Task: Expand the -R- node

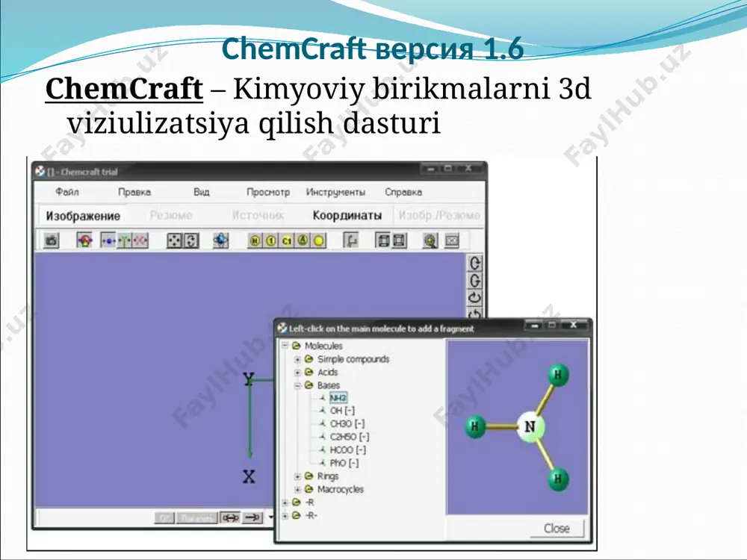Action: [285, 515]
